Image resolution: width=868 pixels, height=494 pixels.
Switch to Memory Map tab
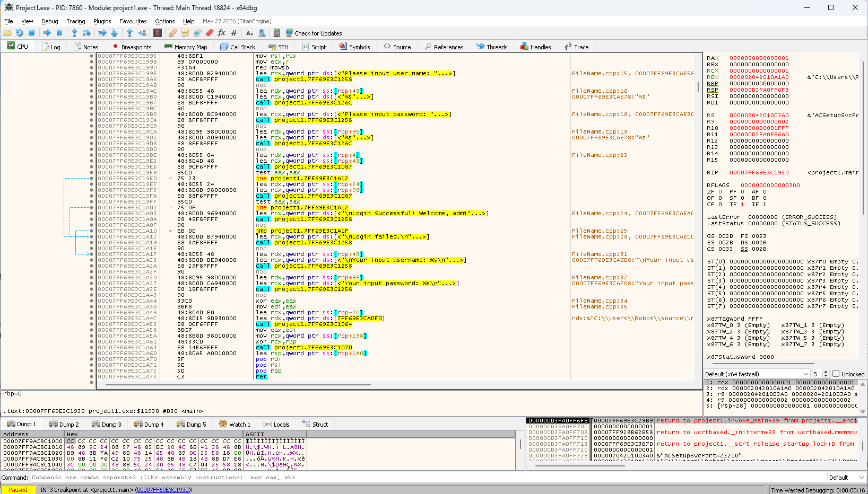pyautogui.click(x=186, y=47)
